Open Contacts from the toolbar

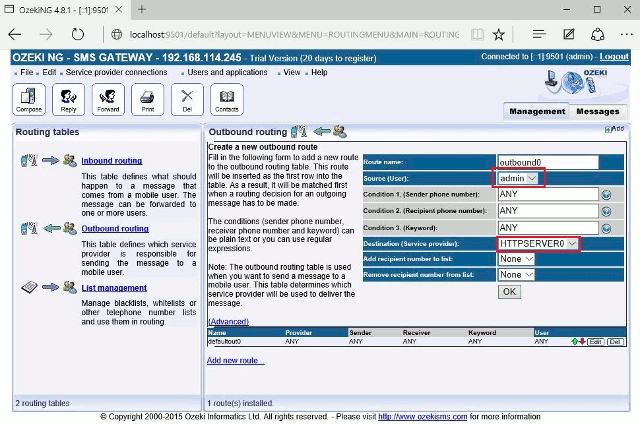227,99
